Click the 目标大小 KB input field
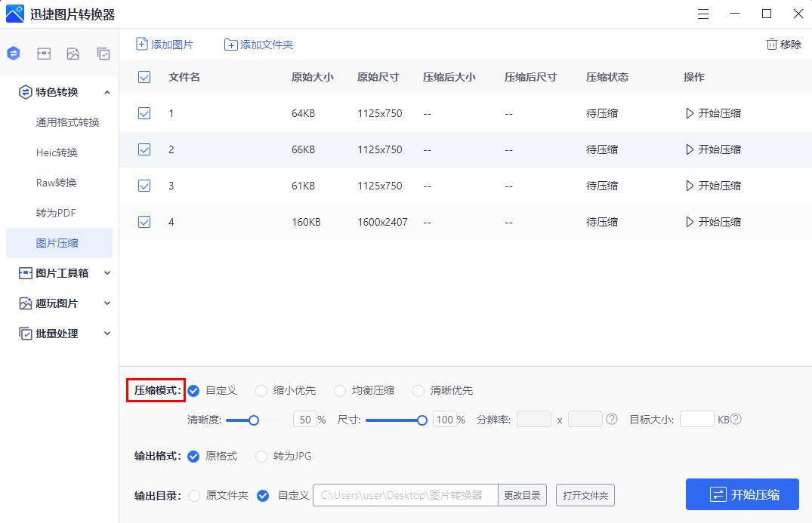812x523 pixels. [696, 419]
